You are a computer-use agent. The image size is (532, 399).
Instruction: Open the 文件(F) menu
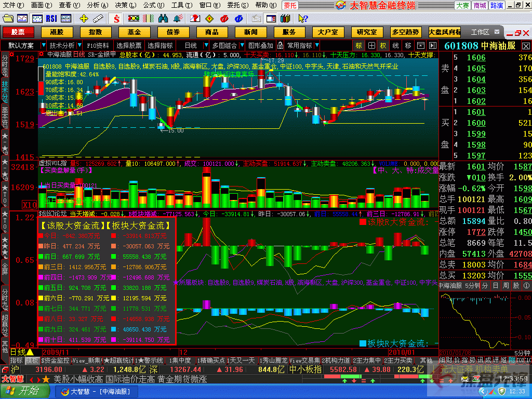point(13,5)
